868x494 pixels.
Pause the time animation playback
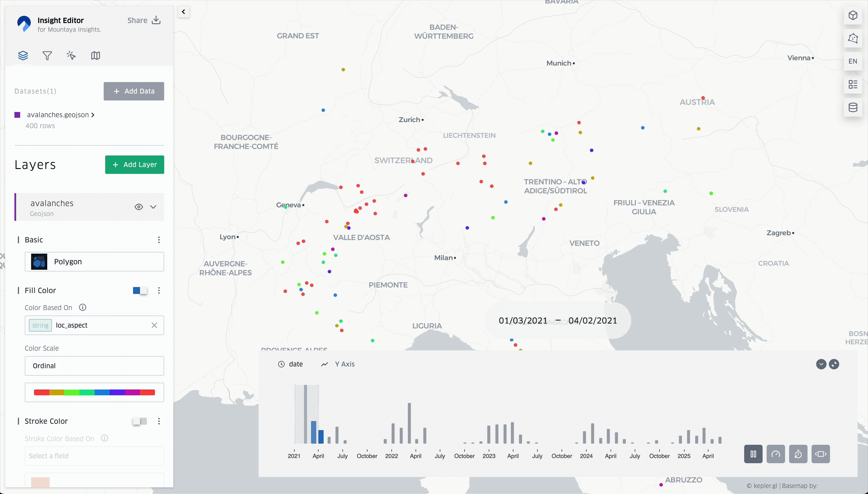point(753,454)
